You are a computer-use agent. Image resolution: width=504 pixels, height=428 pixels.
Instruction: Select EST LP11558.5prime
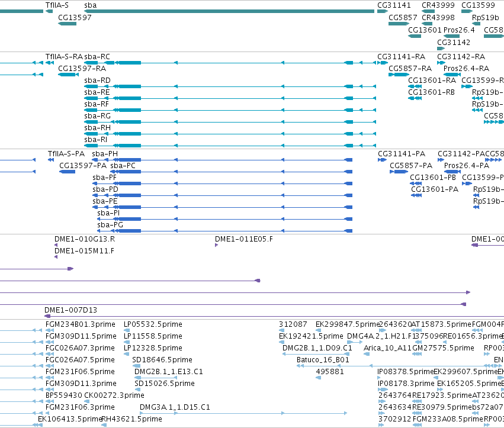153,336
